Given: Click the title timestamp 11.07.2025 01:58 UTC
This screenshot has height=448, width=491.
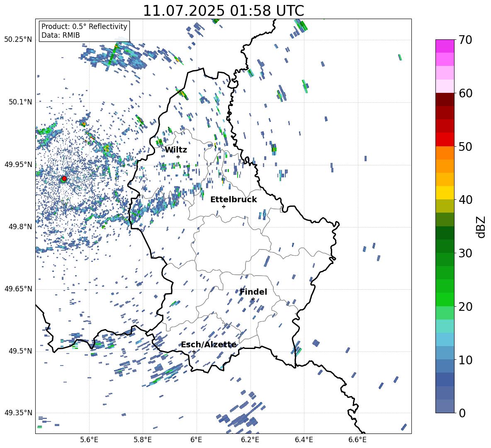Looking at the screenshot, I should coord(224,11).
